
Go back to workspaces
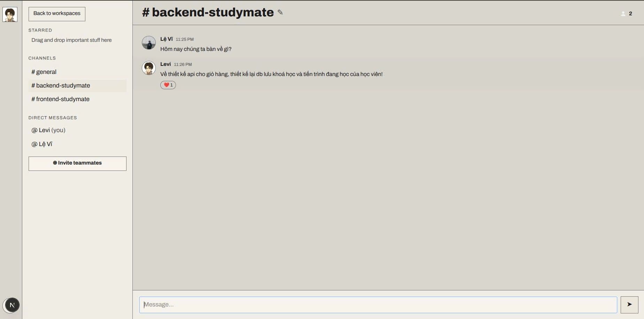[x=57, y=14]
